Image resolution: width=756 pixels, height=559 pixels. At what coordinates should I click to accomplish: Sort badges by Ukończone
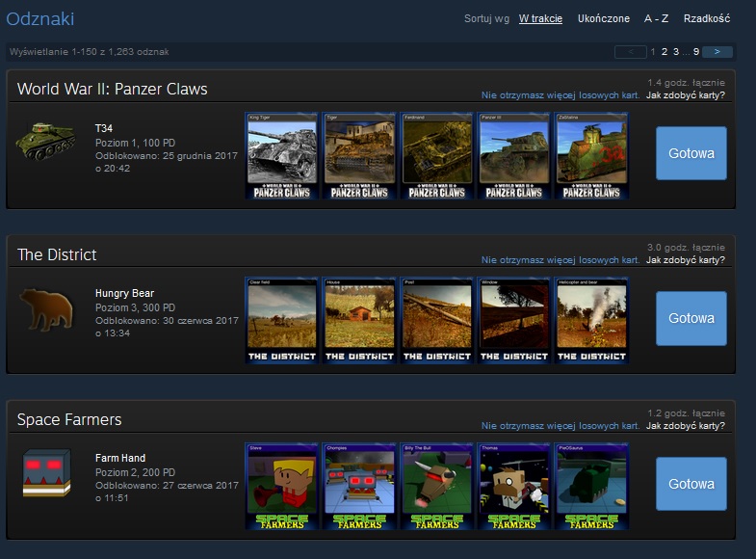pyautogui.click(x=604, y=18)
